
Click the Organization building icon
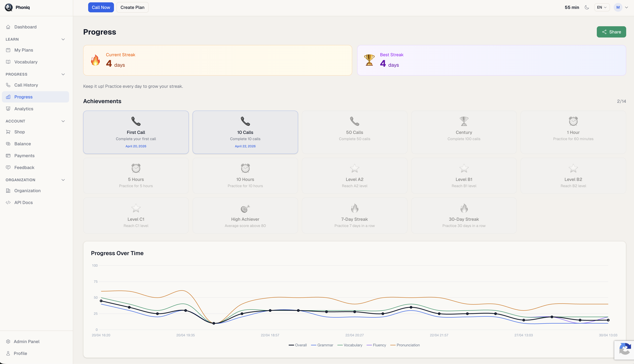click(8, 190)
